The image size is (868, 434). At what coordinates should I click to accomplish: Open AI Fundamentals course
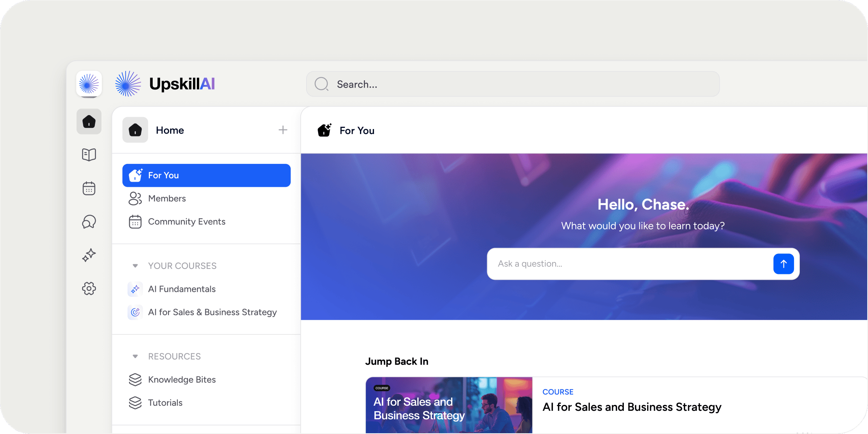(x=207, y=289)
